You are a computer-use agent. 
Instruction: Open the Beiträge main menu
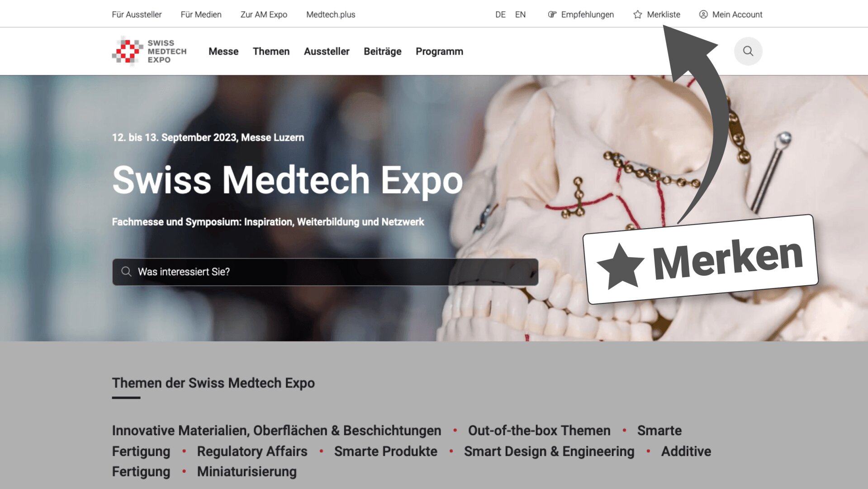[383, 52]
